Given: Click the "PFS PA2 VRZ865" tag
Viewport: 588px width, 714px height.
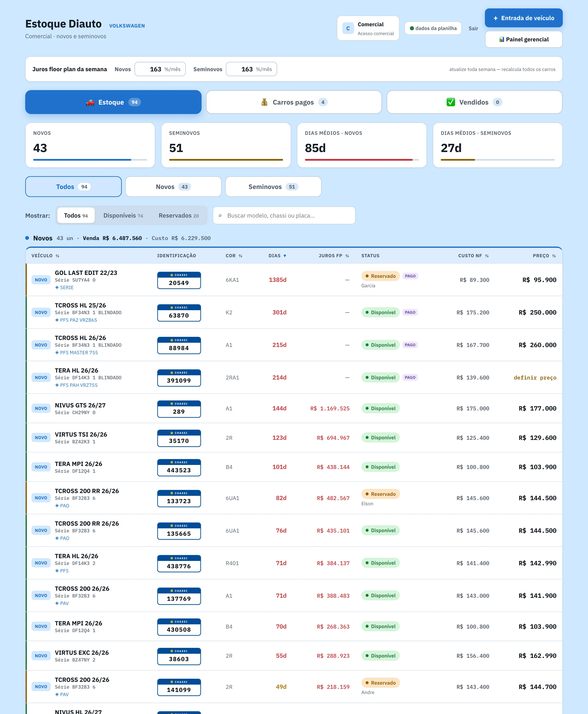Looking at the screenshot, I should coord(76,320).
